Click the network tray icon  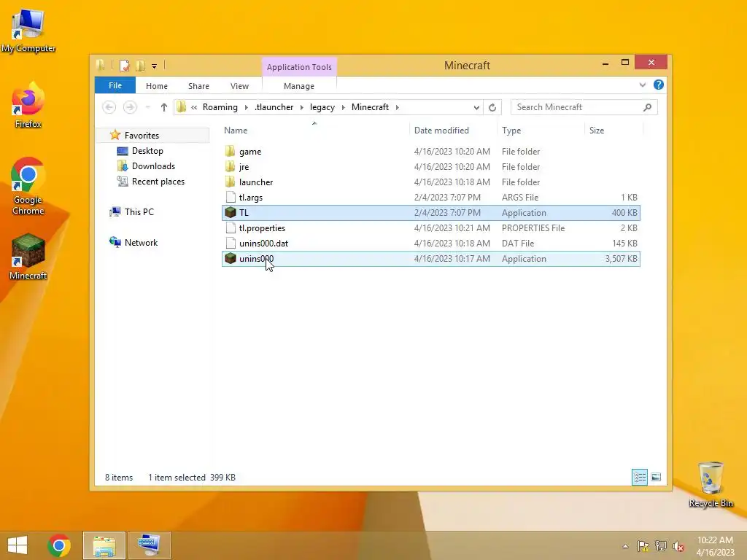pyautogui.click(x=661, y=546)
